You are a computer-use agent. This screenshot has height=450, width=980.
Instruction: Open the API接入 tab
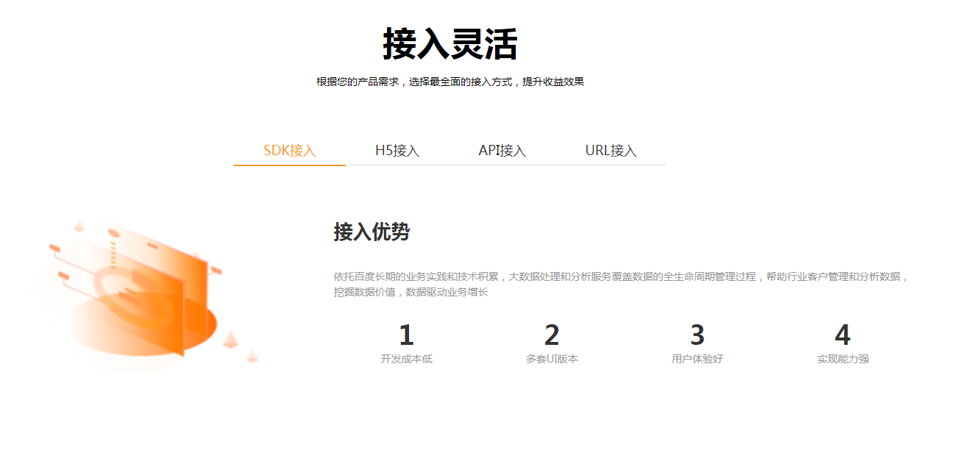pos(502,151)
